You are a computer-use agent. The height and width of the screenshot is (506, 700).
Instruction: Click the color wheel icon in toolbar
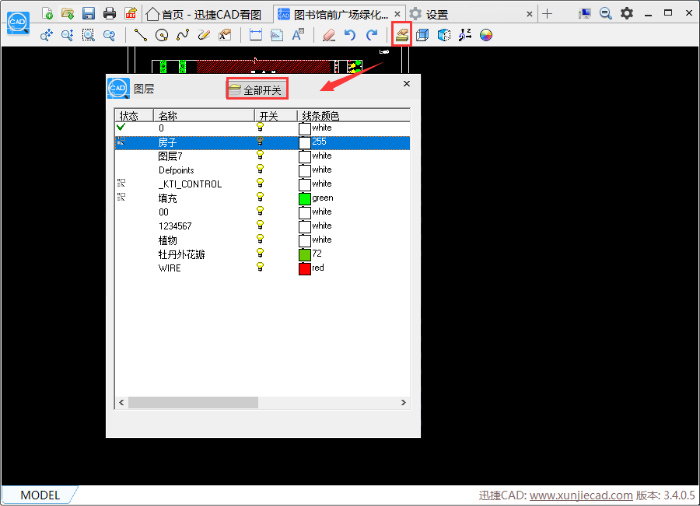(486, 35)
